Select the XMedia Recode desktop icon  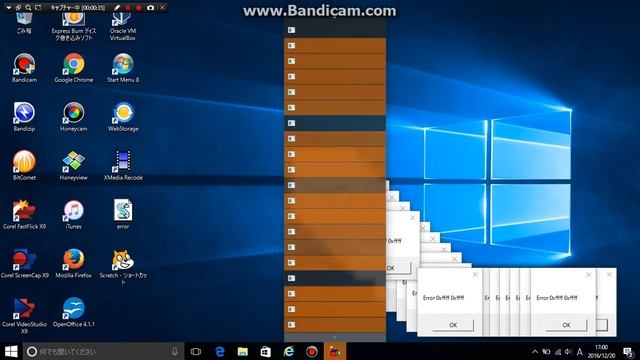123,166
